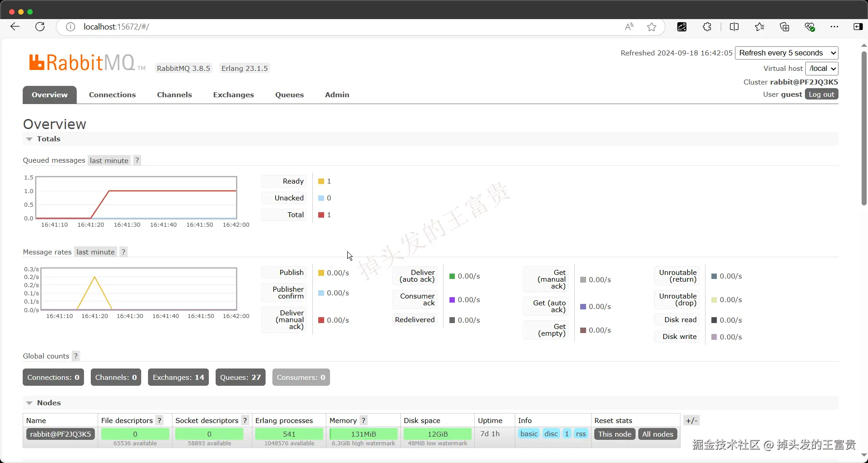Click the 7d 1h uptime value

[x=490, y=433]
